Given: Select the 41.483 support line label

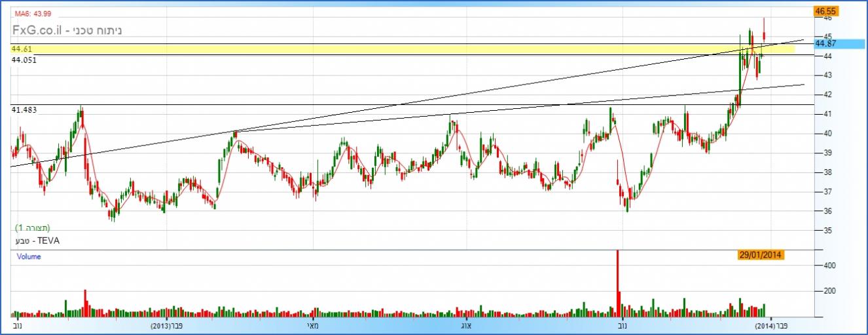Looking at the screenshot, I should 24,111.
